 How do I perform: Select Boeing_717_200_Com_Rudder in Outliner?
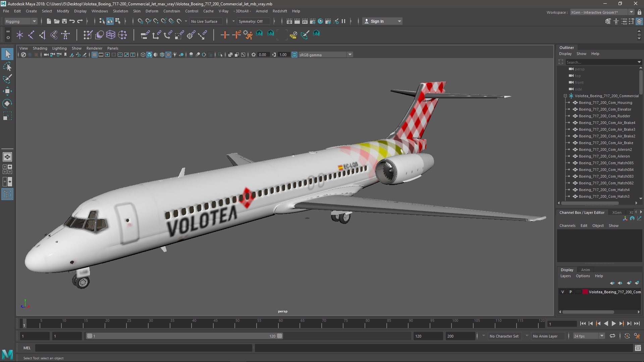click(604, 116)
